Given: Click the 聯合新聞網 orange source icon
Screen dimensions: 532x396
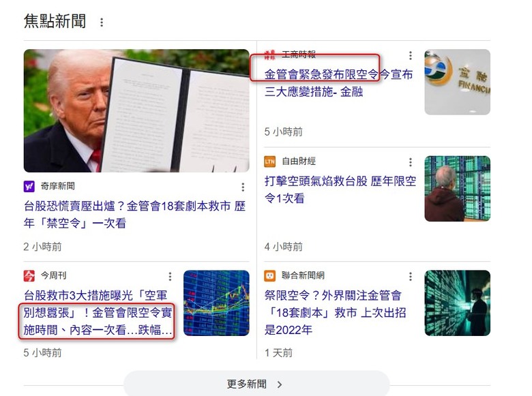Looking at the screenshot, I should coord(269,275).
